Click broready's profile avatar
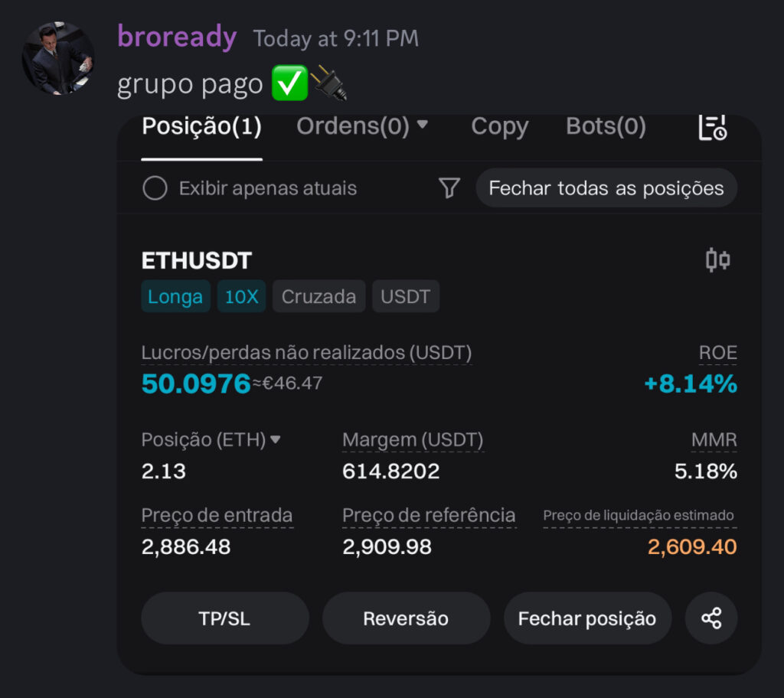Viewport: 784px width, 698px height. (x=58, y=58)
